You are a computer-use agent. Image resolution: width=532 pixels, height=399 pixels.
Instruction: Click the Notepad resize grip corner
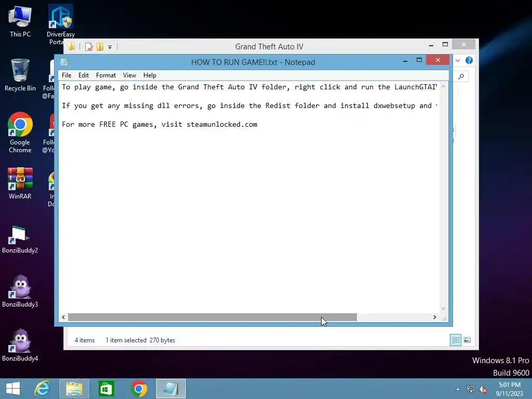(x=444, y=318)
